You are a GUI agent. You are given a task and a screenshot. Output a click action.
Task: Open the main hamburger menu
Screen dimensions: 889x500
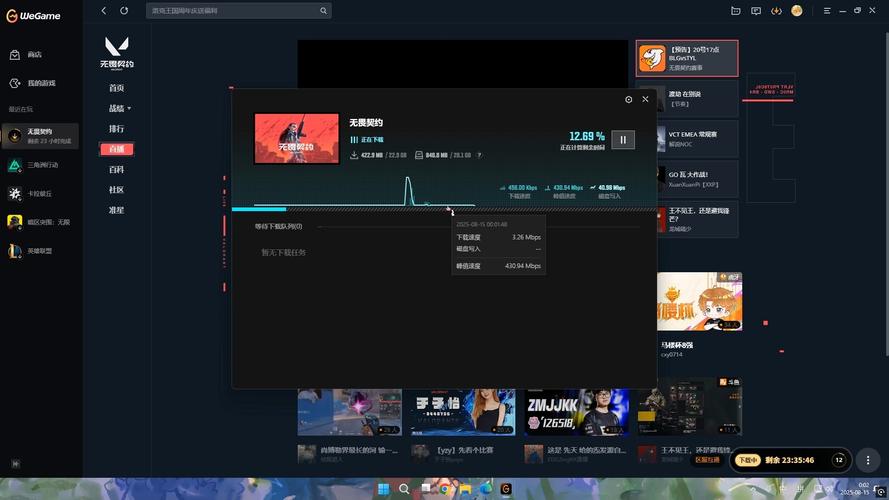click(827, 11)
